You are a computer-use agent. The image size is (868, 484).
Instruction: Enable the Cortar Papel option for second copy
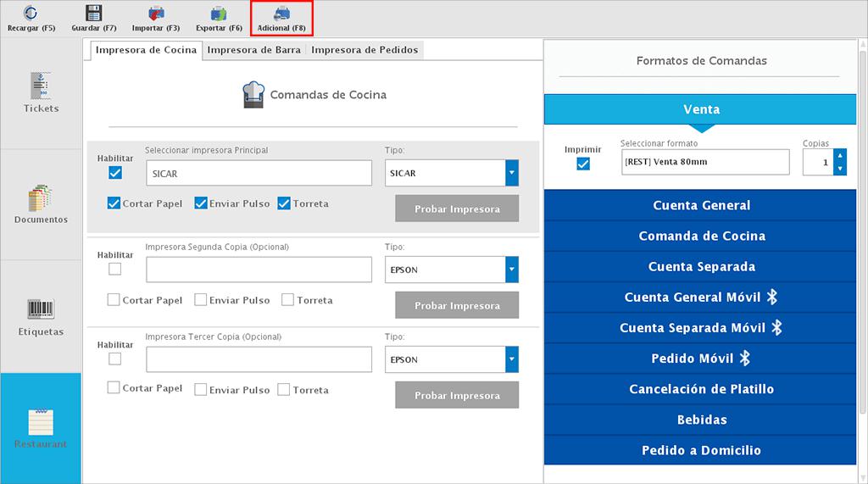[114, 300]
